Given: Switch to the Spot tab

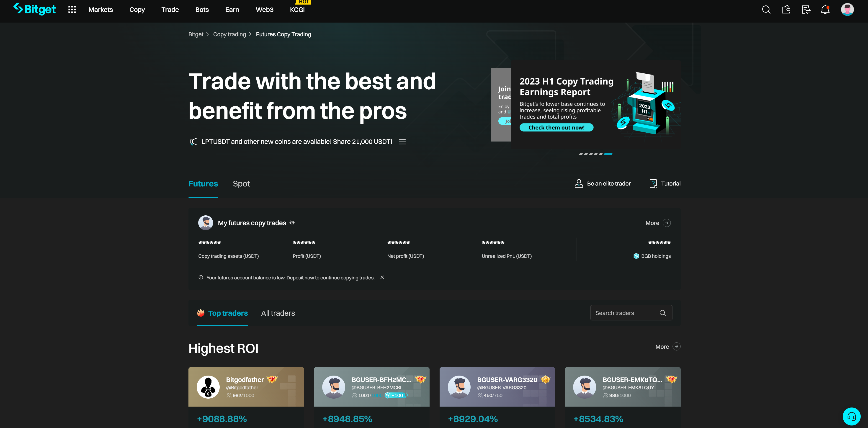Looking at the screenshot, I should tap(241, 184).
